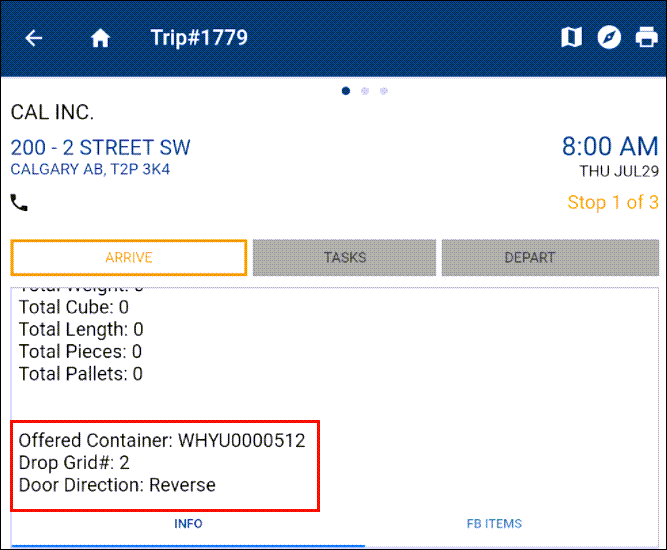Select the CALGARY AB, T2P 3K4 line

[90, 169]
